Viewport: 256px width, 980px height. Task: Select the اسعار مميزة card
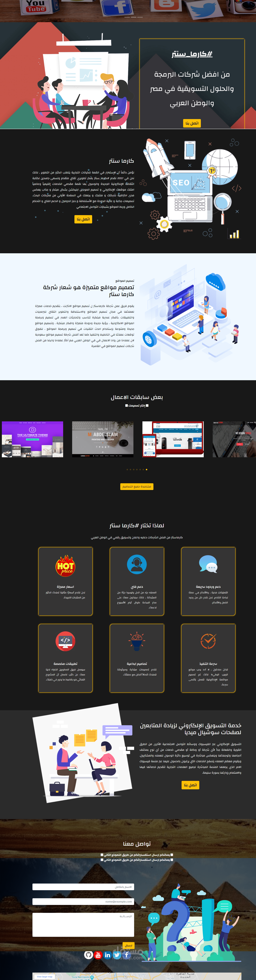click(x=65, y=581)
